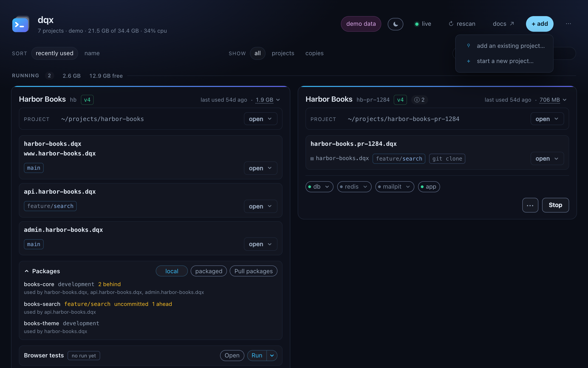Open dropdown for harbor-books.pr-1284.dqx
Viewport: 588px width, 368px height.
(x=547, y=159)
